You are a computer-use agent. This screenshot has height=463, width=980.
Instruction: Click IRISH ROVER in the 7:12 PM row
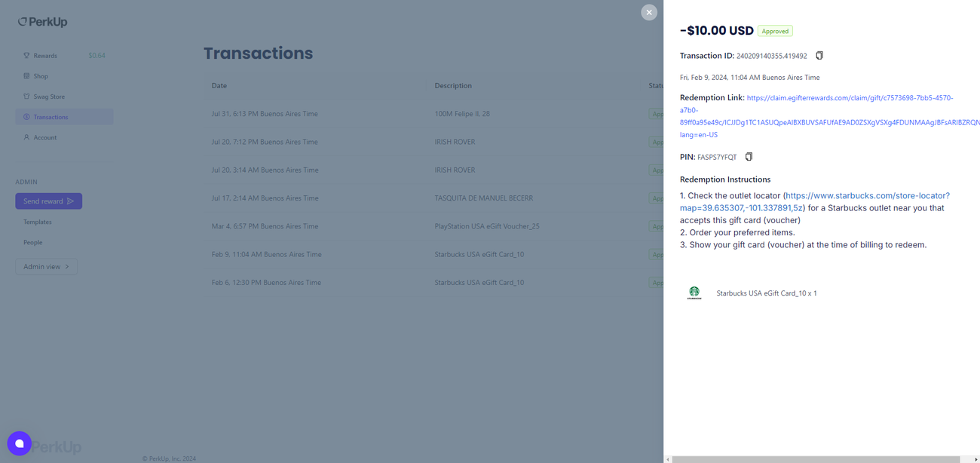(455, 142)
